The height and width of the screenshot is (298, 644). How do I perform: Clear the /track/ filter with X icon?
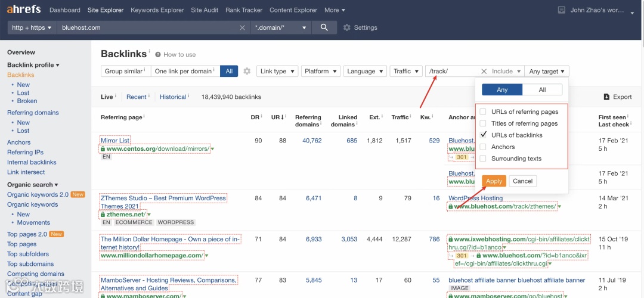click(484, 72)
